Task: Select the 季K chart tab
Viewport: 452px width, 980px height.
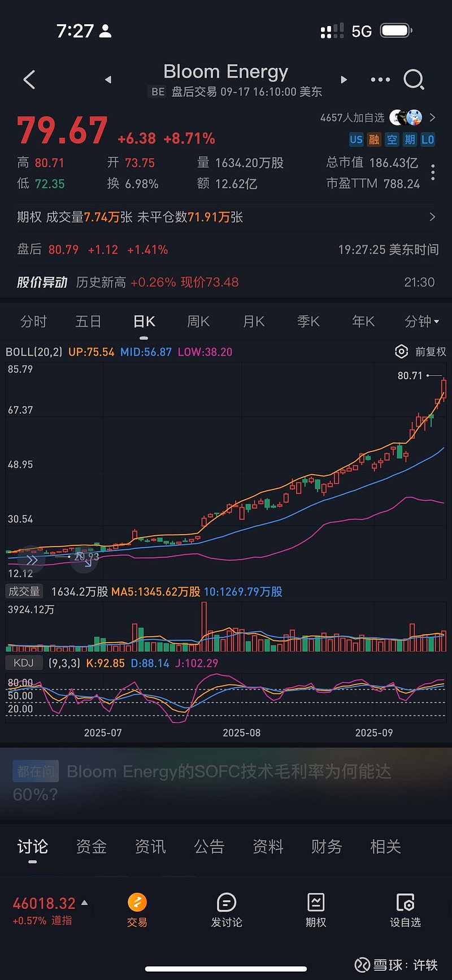Action: pos(308,322)
